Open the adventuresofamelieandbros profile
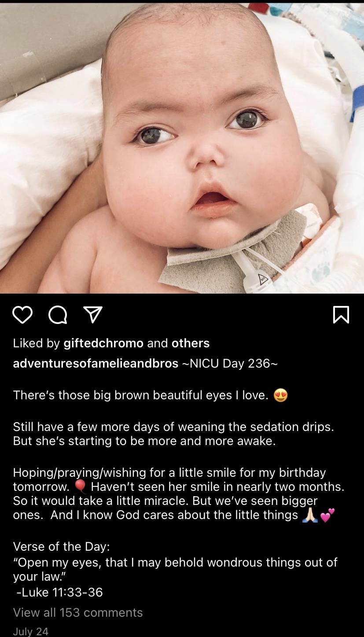This screenshot has width=364, height=637. [x=96, y=364]
